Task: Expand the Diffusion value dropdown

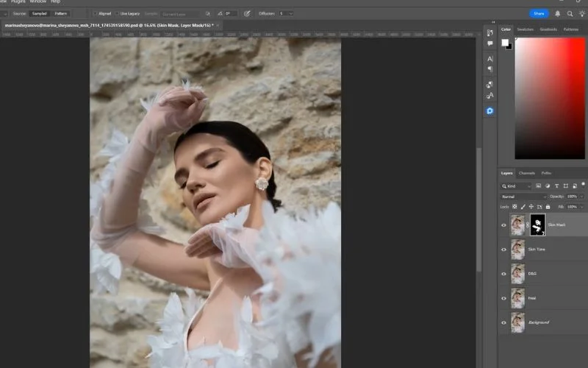Action: click(x=290, y=13)
